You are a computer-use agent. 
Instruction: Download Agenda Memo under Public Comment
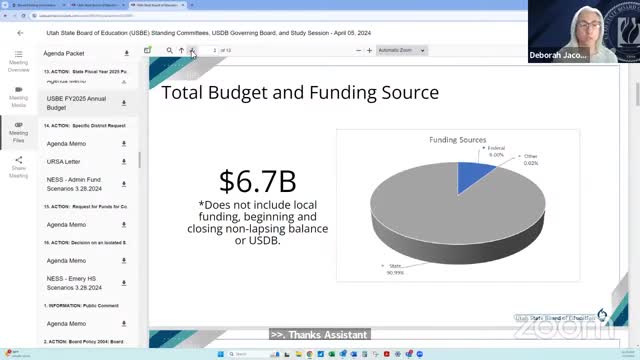click(124, 324)
